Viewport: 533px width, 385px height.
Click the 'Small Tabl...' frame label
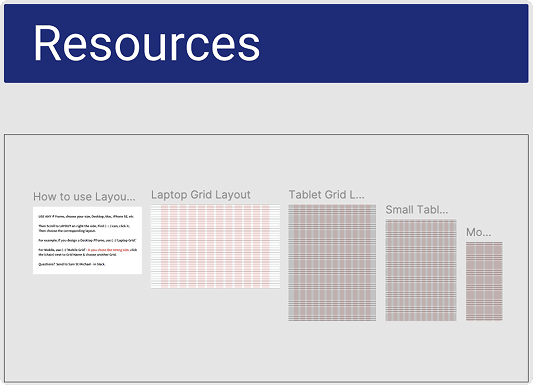click(x=417, y=210)
